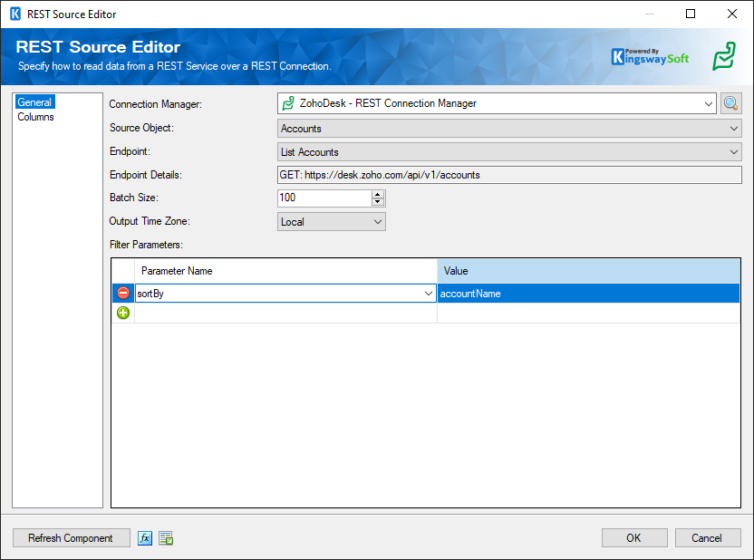Expand the Source Object dropdown
The image size is (754, 560).
point(733,129)
